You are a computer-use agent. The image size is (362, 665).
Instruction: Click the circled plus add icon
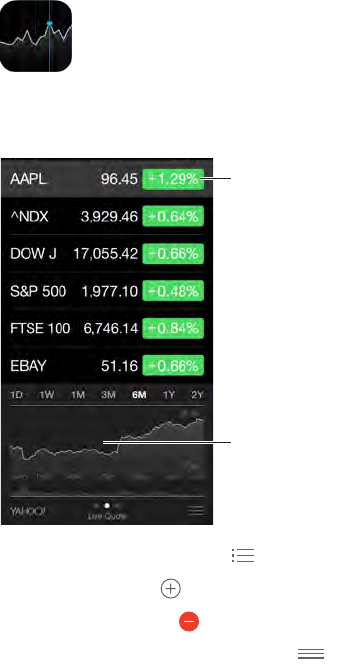pos(171,589)
